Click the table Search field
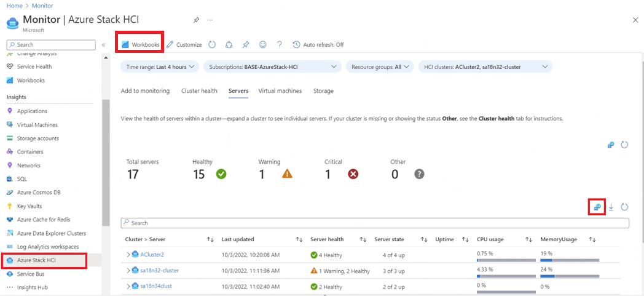 (x=375, y=223)
